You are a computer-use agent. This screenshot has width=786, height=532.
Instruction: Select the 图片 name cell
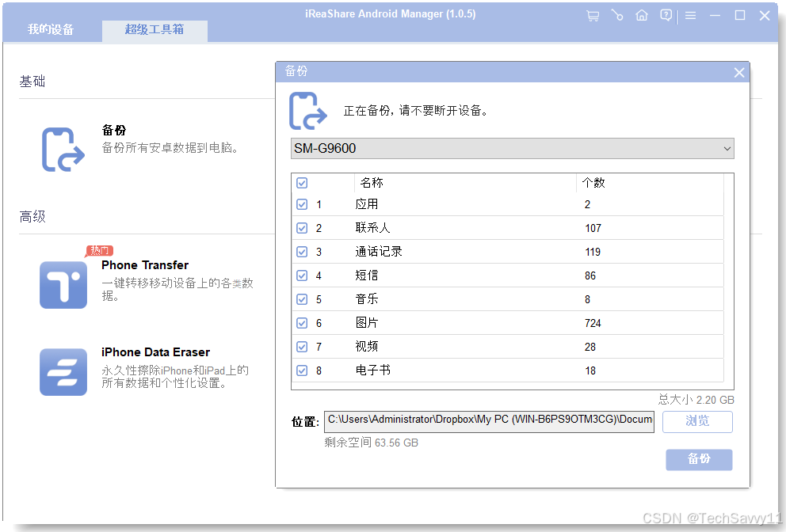[x=366, y=323]
